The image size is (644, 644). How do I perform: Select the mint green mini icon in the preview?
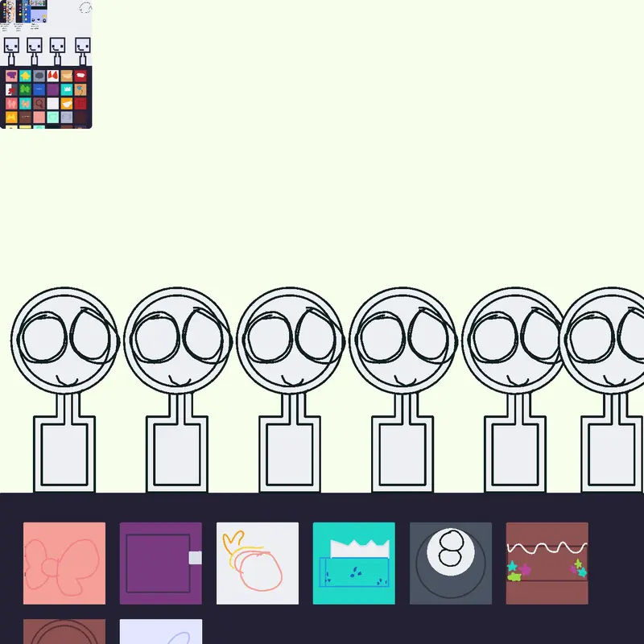click(52, 118)
